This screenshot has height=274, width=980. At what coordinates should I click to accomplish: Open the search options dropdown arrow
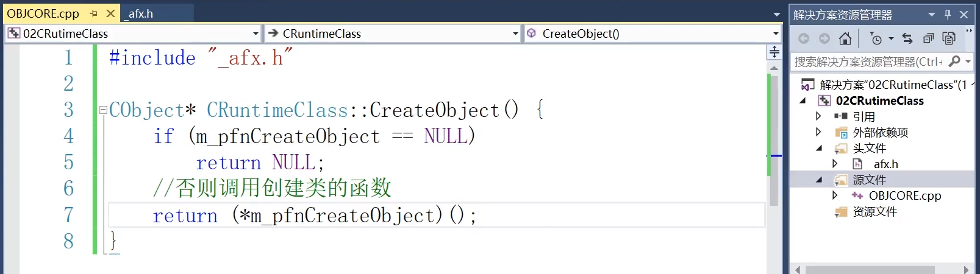[968, 61]
